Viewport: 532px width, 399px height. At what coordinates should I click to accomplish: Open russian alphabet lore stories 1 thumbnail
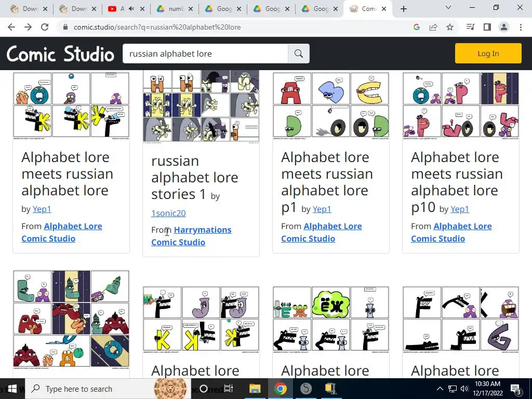coord(201,106)
